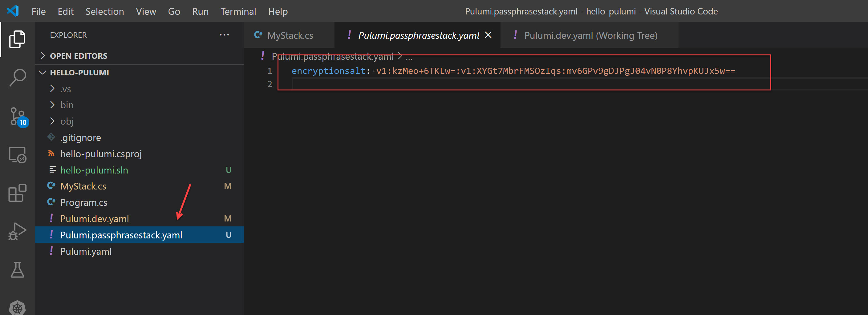Switch to the MyStack.cs editor tab
Screen dimensions: 868x315
click(289, 35)
